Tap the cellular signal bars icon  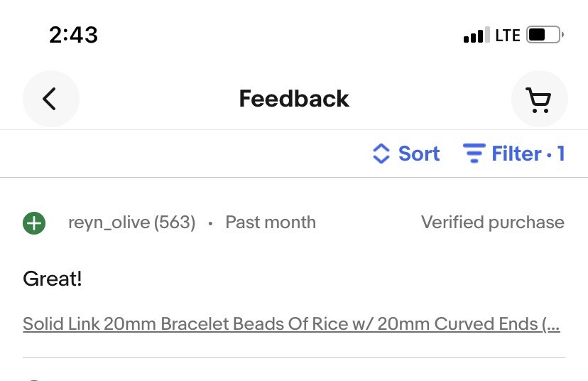click(477, 35)
